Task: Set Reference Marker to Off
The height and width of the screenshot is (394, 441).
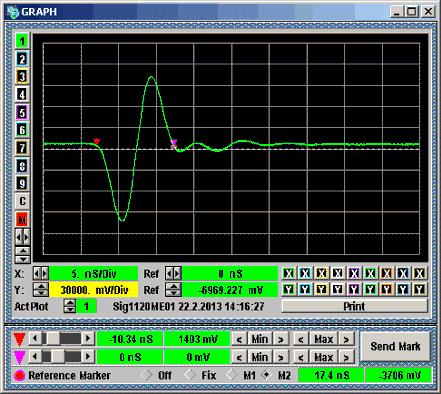Action: point(146,375)
